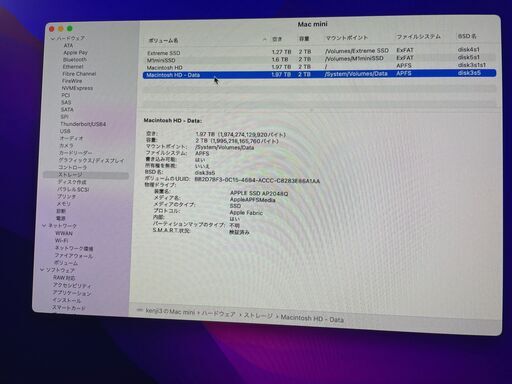Open オーディオ in the sidebar

tap(71, 138)
